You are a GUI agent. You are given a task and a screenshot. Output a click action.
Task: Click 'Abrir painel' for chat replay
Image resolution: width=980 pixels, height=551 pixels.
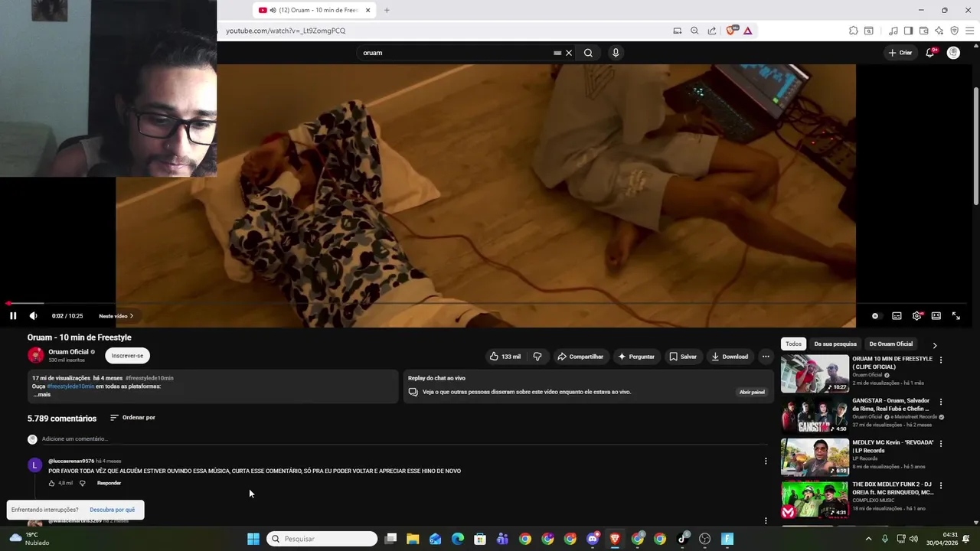pyautogui.click(x=752, y=392)
